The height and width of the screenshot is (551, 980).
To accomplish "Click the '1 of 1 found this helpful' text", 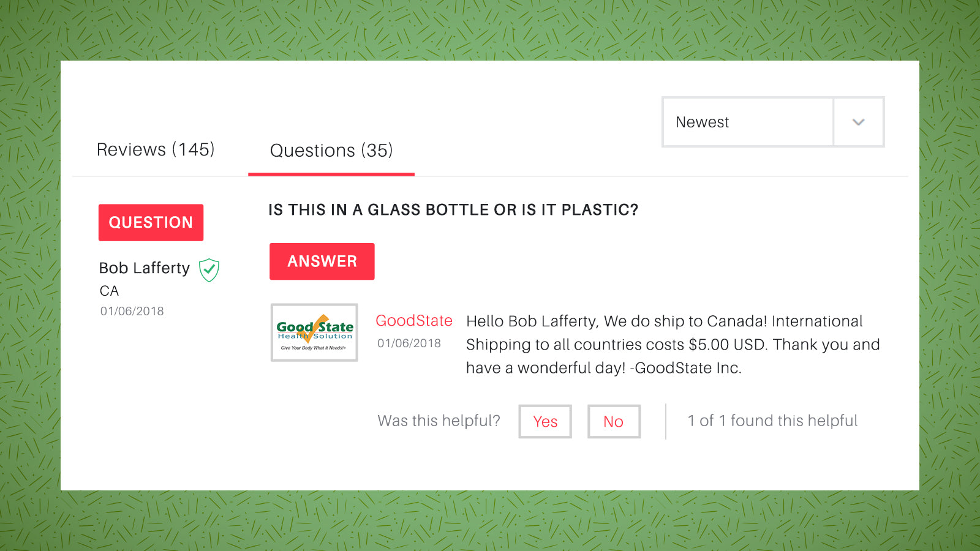I will (773, 421).
